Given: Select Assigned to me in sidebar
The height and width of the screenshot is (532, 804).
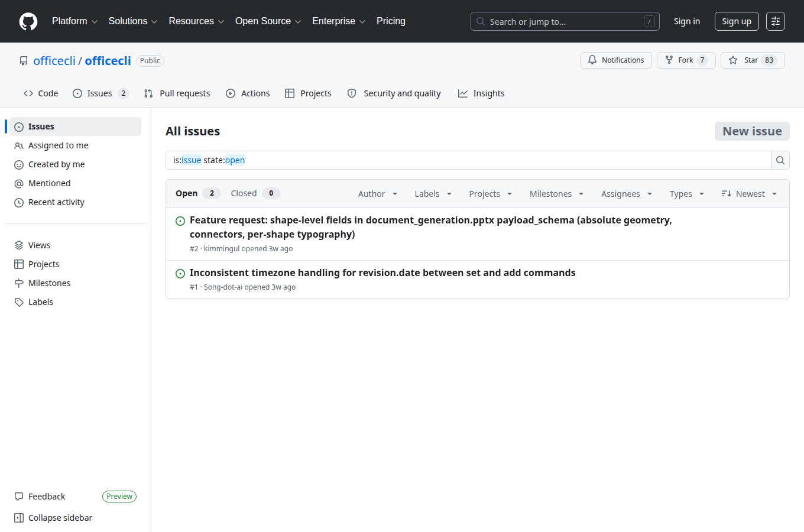Looking at the screenshot, I should coord(75,145).
